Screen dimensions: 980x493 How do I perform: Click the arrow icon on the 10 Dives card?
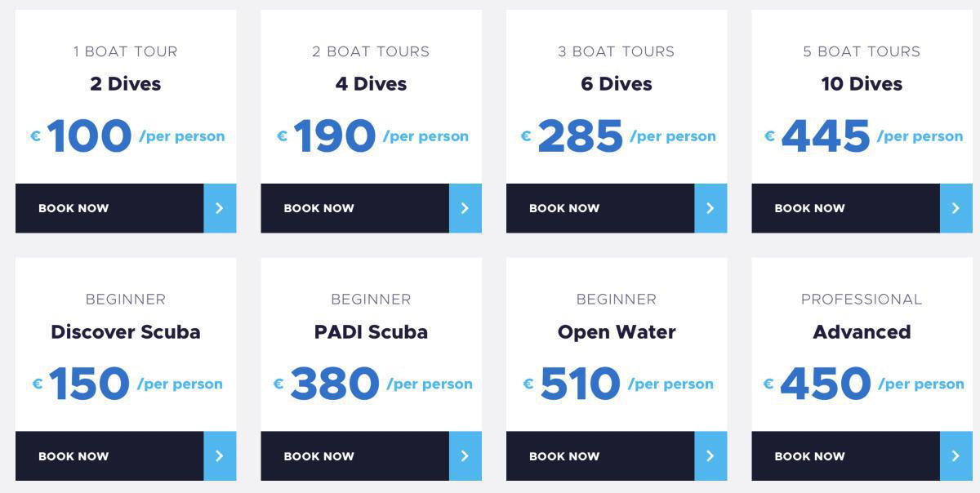pyautogui.click(x=955, y=208)
